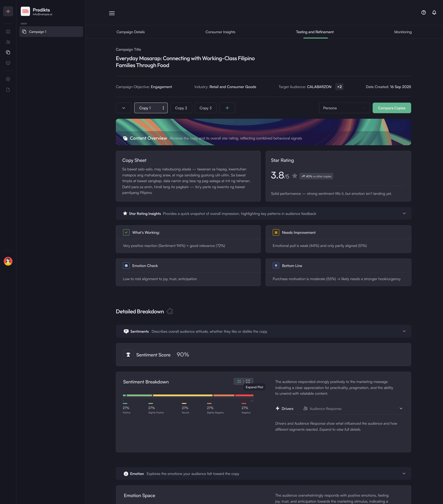Click the sentiment breakdown color bar
This screenshot has height=504, width=443.
coord(188,396)
